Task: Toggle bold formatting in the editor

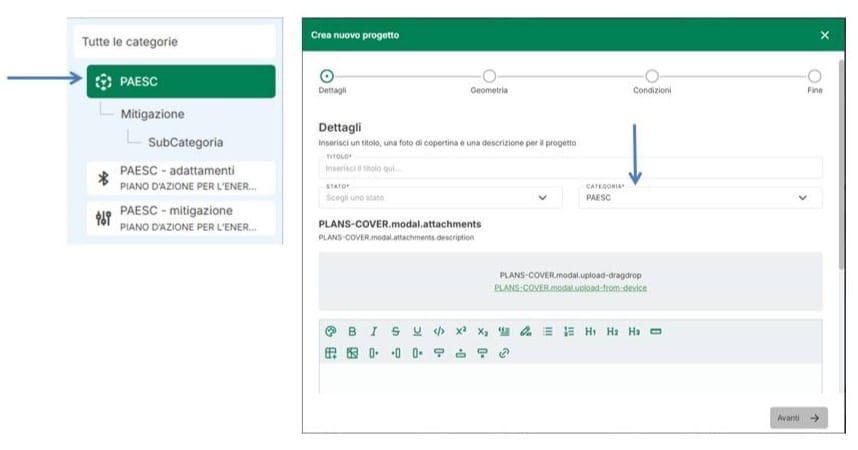Action: point(352,331)
